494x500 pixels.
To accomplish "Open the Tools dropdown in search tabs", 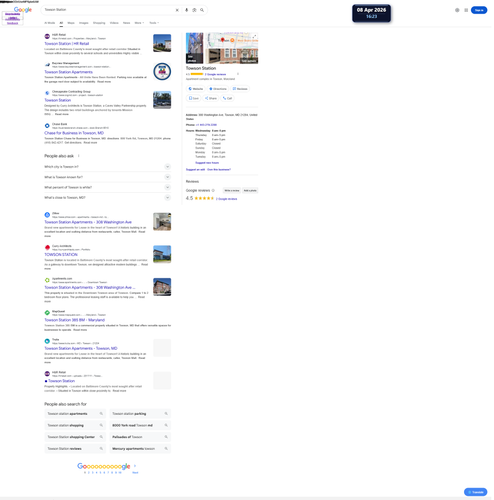I will pyautogui.click(x=154, y=23).
